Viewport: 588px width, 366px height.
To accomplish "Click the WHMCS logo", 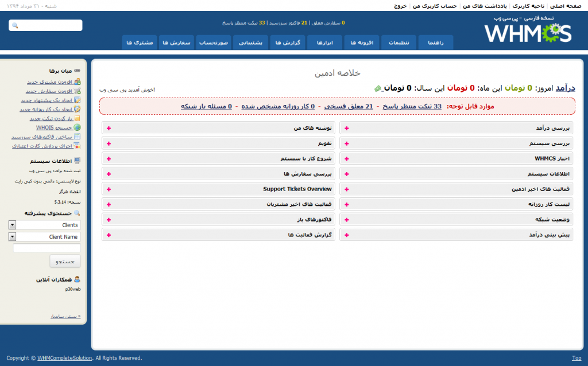I will coord(528,33).
